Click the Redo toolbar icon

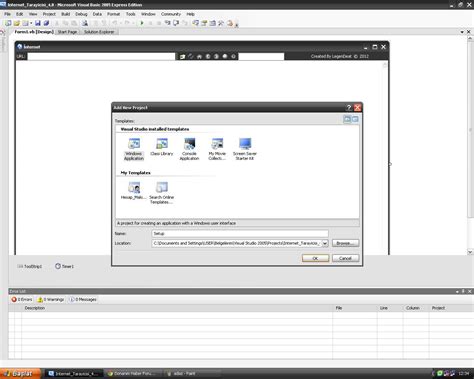tap(127, 23)
